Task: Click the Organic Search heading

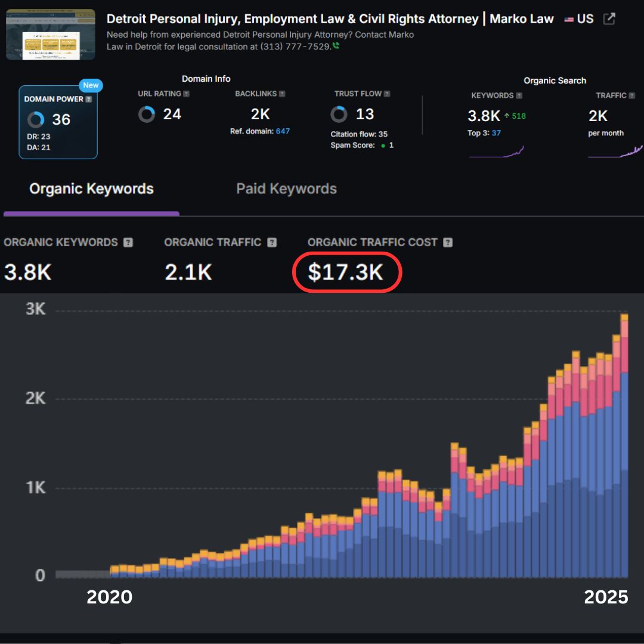Action: [x=555, y=80]
